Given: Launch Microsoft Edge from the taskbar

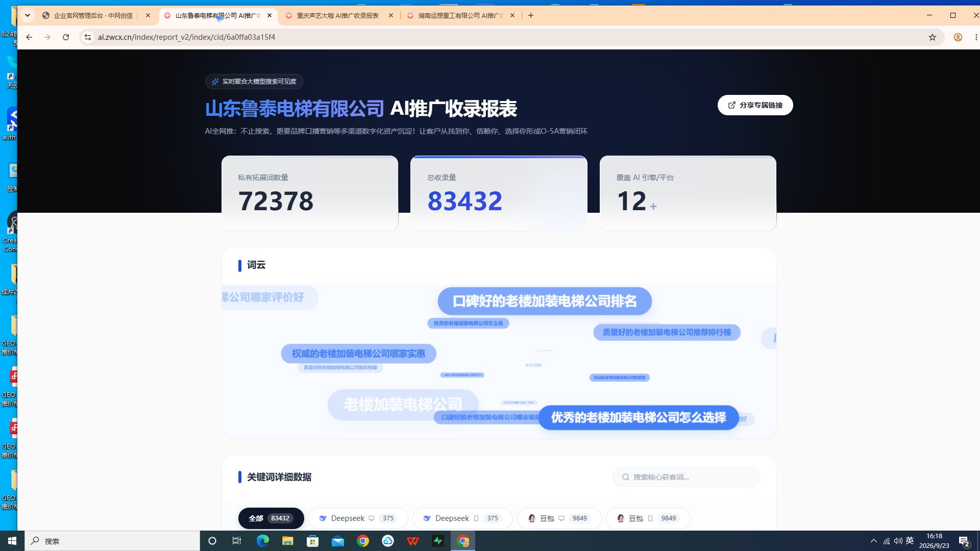Looking at the screenshot, I should [262, 541].
